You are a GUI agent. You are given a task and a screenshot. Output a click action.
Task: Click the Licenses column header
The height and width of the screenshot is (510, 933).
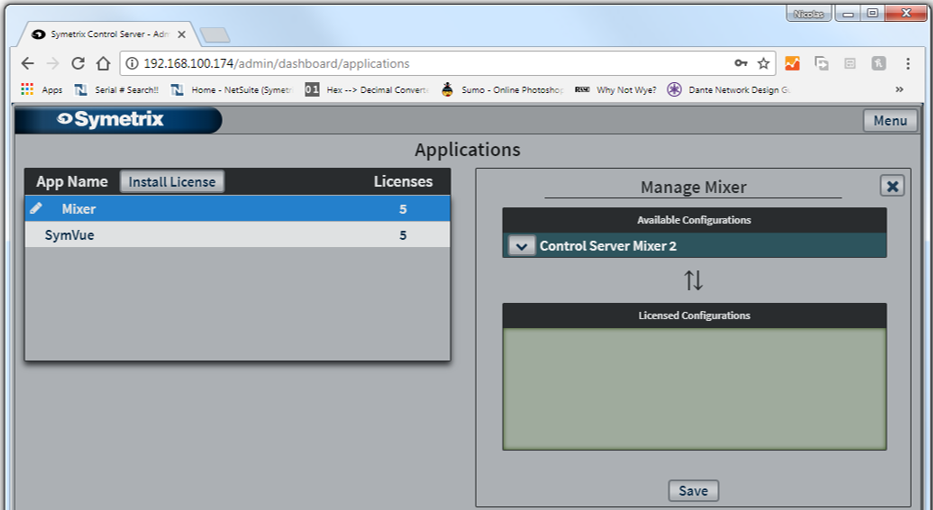pyautogui.click(x=403, y=182)
